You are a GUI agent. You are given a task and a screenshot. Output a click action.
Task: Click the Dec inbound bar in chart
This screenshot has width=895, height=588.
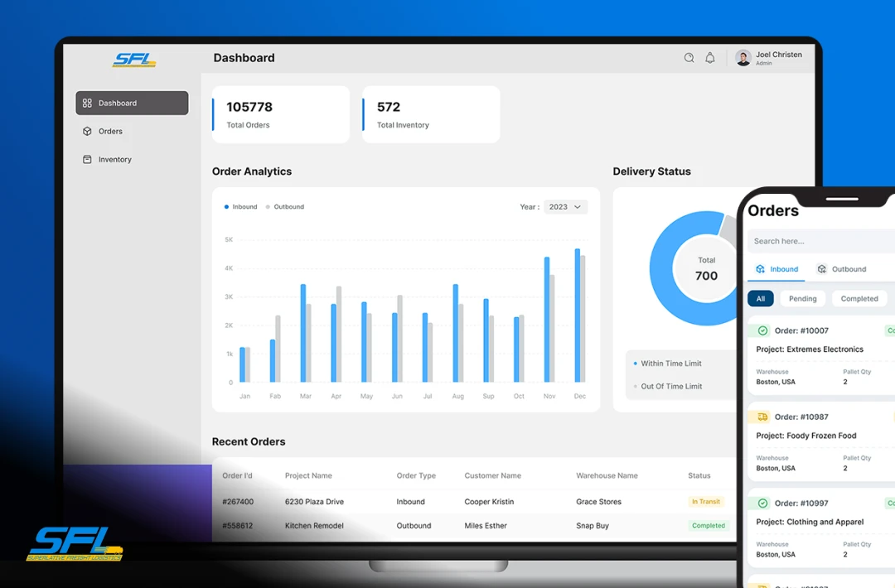[x=577, y=316]
